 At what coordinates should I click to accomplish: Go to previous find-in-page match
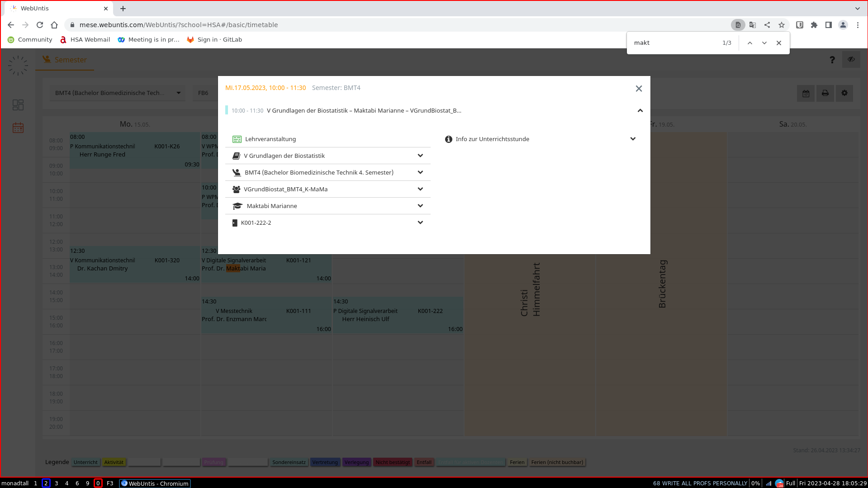point(749,43)
